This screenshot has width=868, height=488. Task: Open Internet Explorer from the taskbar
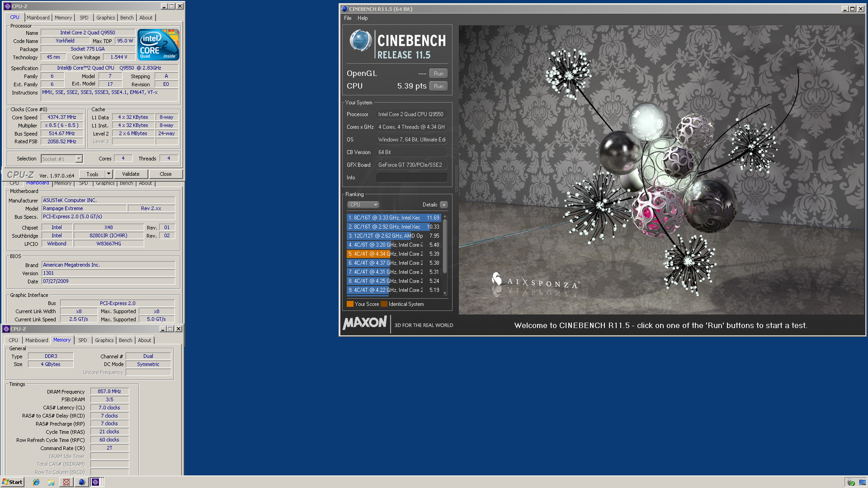(36, 482)
